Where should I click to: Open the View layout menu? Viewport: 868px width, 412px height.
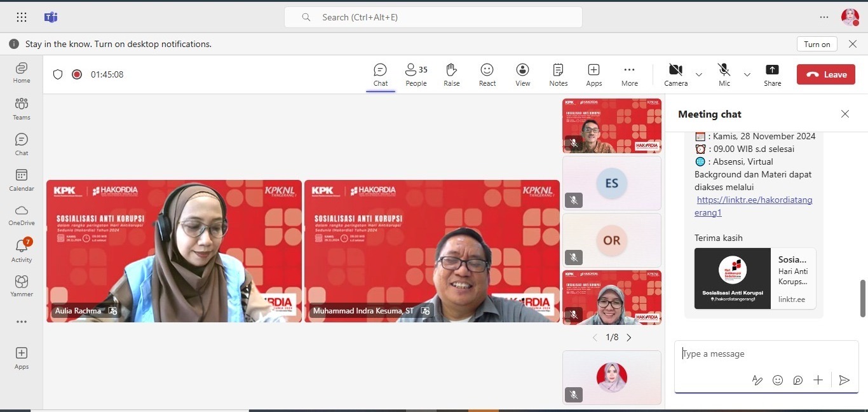pos(522,74)
